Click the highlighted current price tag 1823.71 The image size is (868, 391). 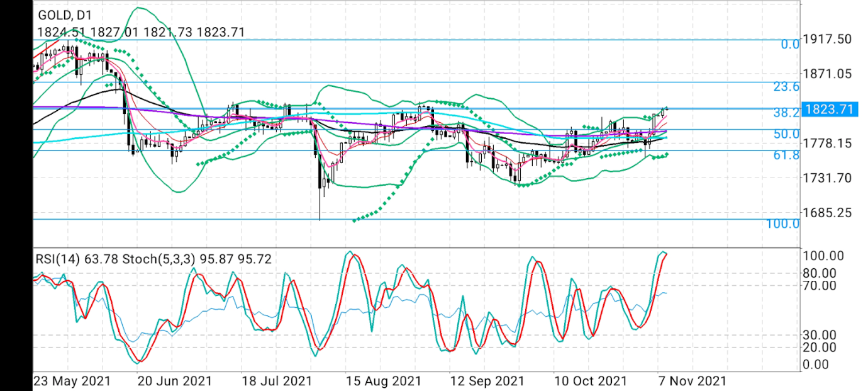830,109
